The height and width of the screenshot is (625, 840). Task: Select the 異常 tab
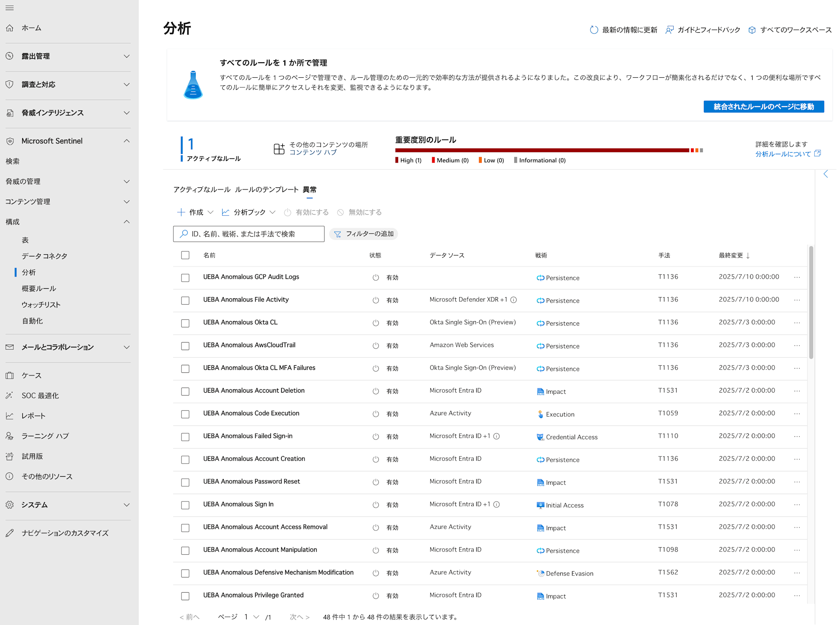[310, 190]
